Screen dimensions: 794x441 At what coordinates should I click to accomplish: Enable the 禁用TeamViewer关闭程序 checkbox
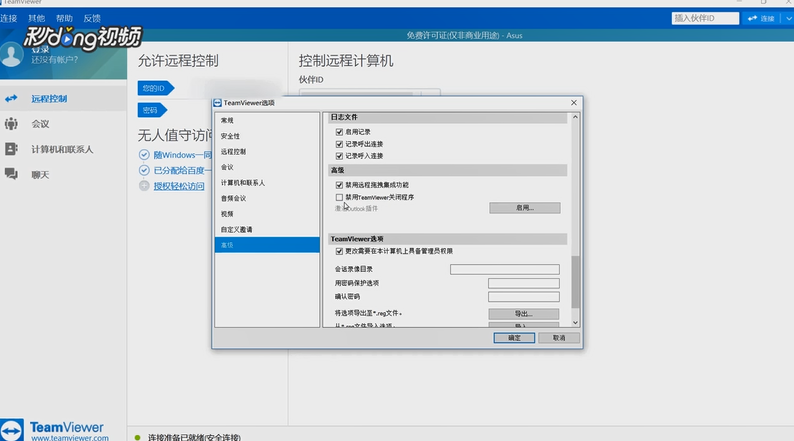[x=339, y=197]
